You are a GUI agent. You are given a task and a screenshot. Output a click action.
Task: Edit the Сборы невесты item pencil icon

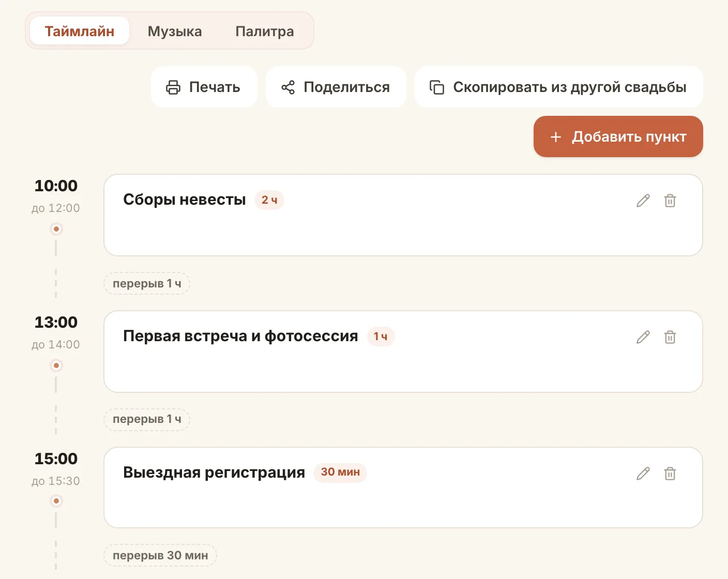point(643,201)
